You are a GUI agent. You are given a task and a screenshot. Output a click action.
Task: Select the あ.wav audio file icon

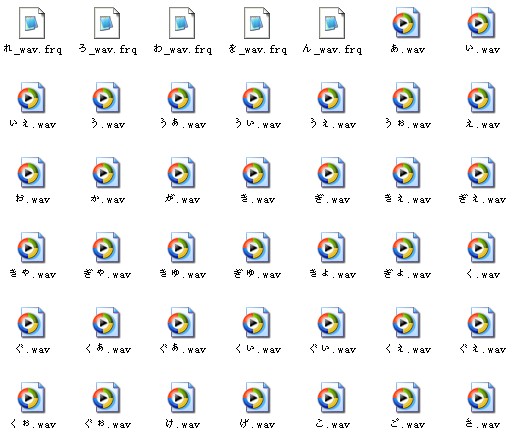[407, 23]
